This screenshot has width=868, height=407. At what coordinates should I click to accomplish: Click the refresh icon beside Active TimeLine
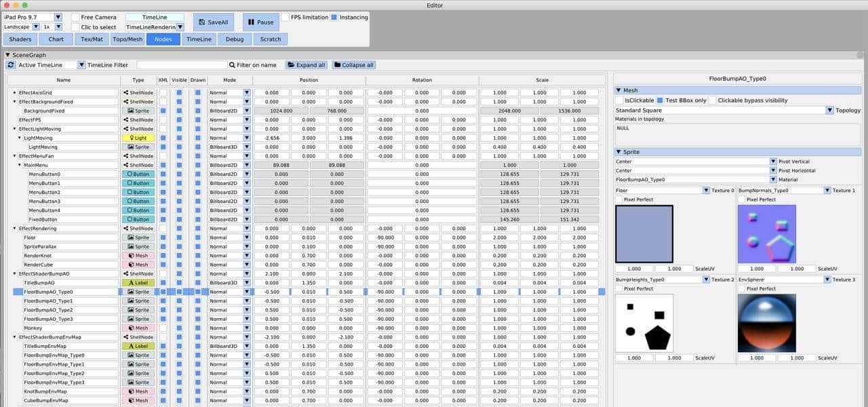9,64
